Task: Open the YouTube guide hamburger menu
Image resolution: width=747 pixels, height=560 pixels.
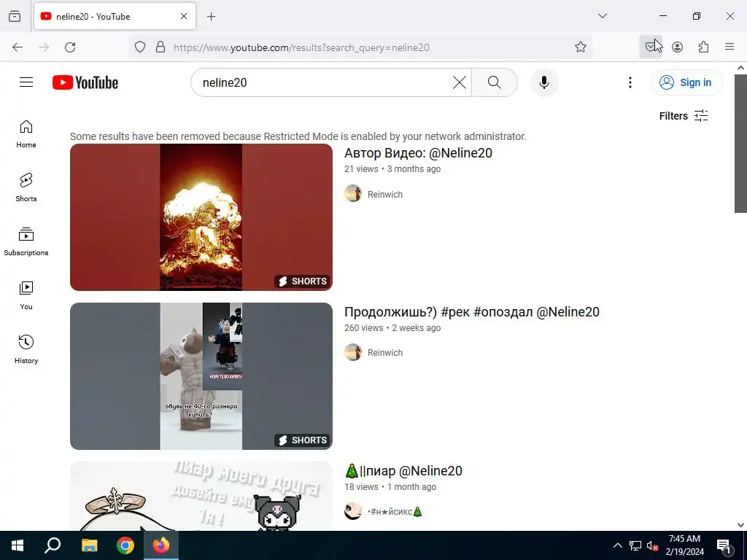Action: pos(26,82)
